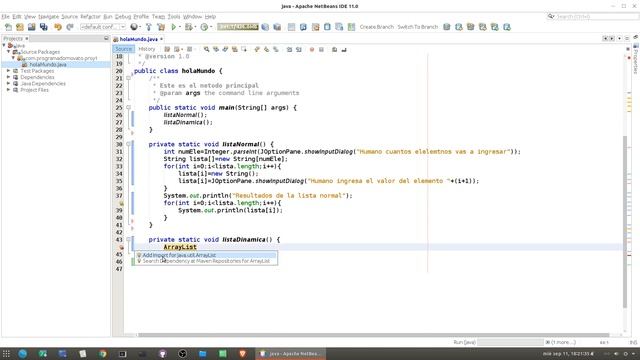Click the editor toolbar icon at the far right end
Viewport: 640px width, 360px height.
click(344, 49)
